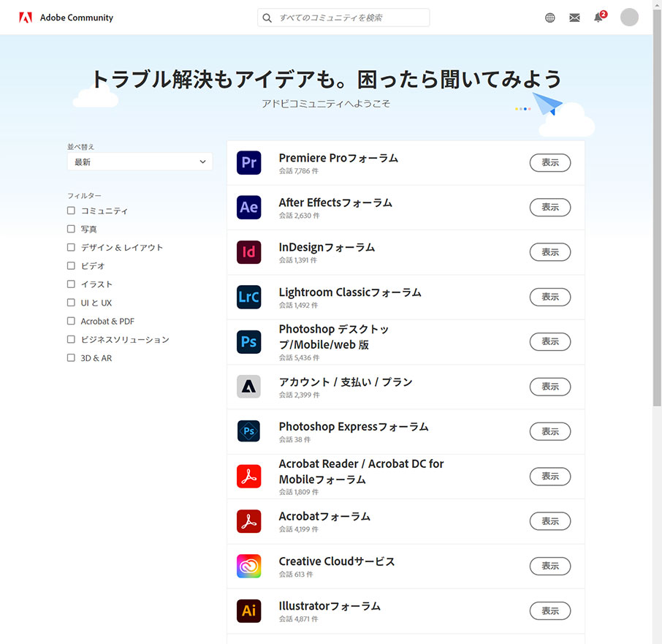Click 表示 button for After Effects

pyautogui.click(x=550, y=208)
